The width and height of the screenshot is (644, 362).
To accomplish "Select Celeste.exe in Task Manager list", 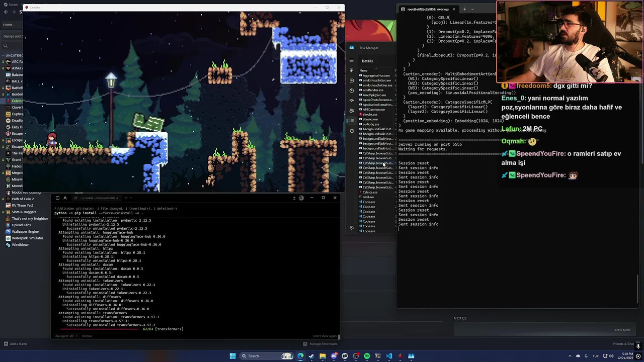I will [370, 192].
